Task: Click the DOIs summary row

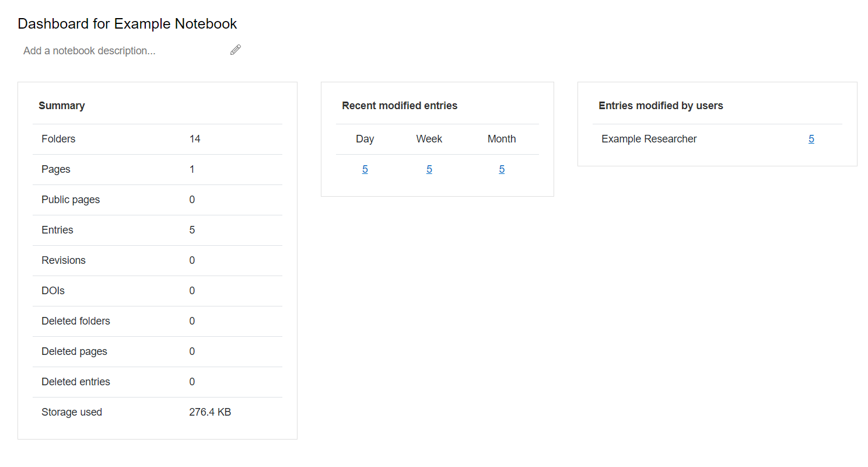Action: point(157,291)
